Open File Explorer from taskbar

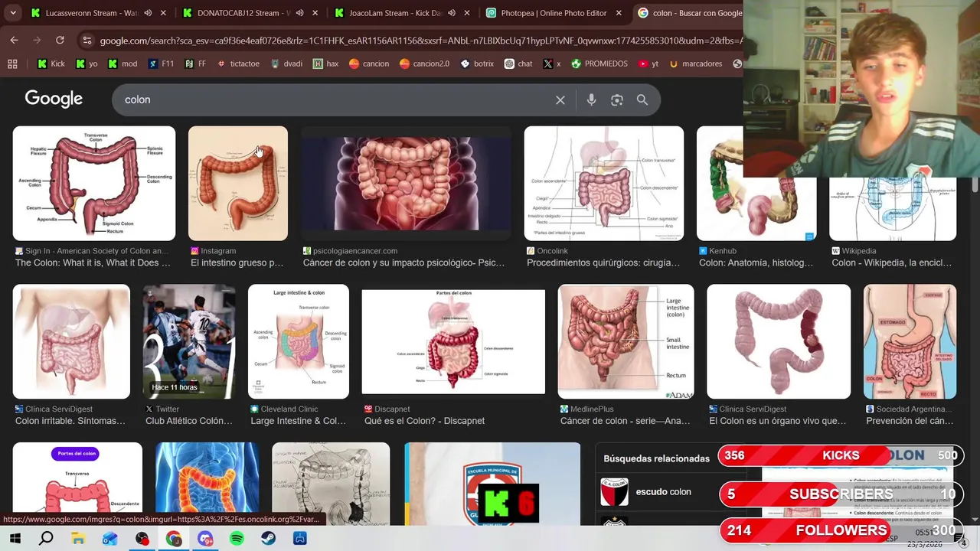(x=78, y=539)
